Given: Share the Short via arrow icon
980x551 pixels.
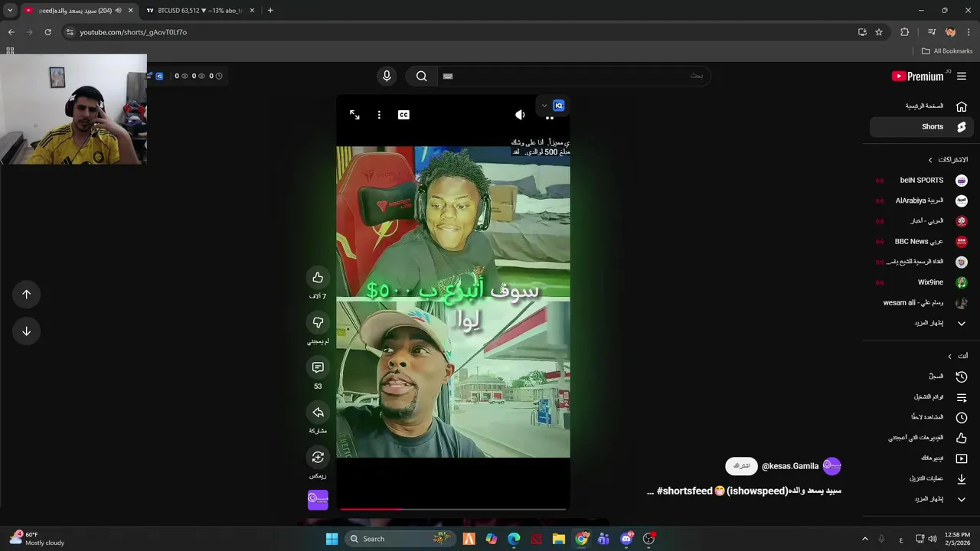Looking at the screenshot, I should [x=318, y=412].
